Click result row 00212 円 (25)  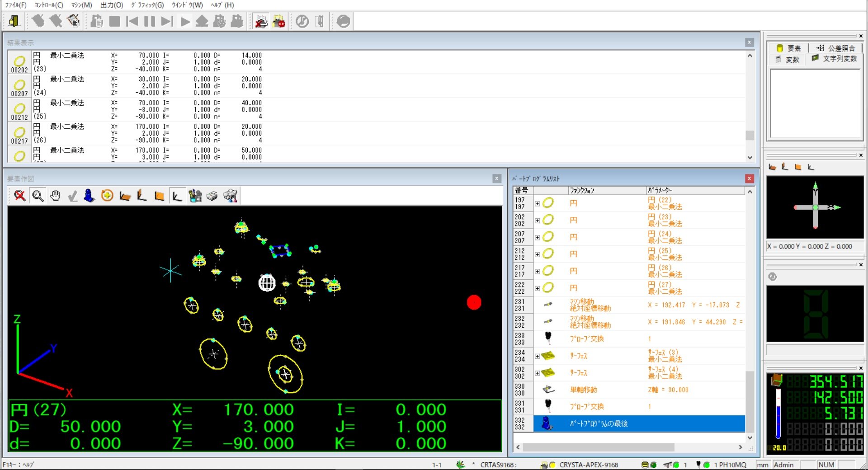coord(377,109)
